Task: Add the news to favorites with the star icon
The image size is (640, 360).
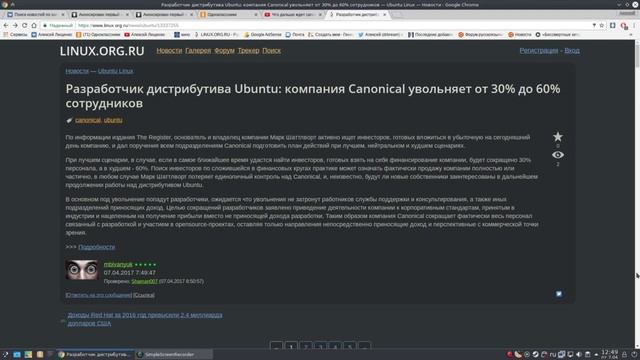Action: pyautogui.click(x=558, y=137)
